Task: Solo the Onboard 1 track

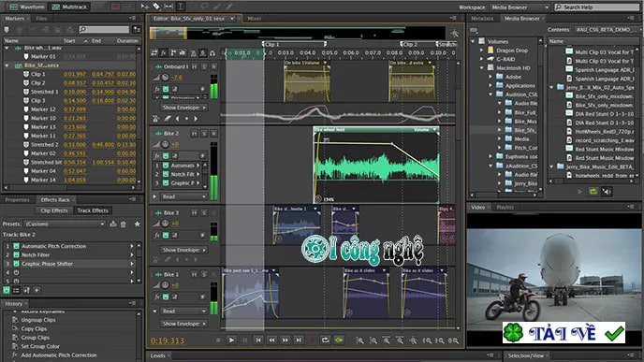Action: pyautogui.click(x=204, y=66)
